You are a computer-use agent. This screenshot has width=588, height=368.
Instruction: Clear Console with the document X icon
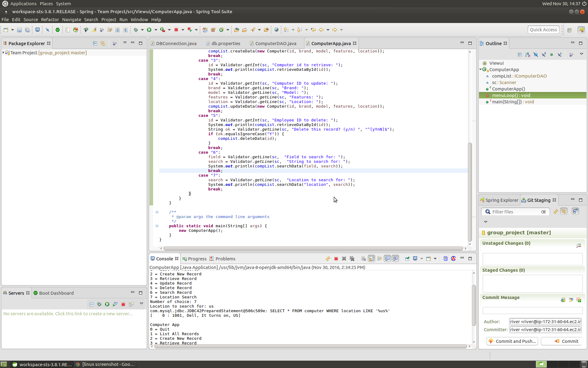click(x=363, y=259)
